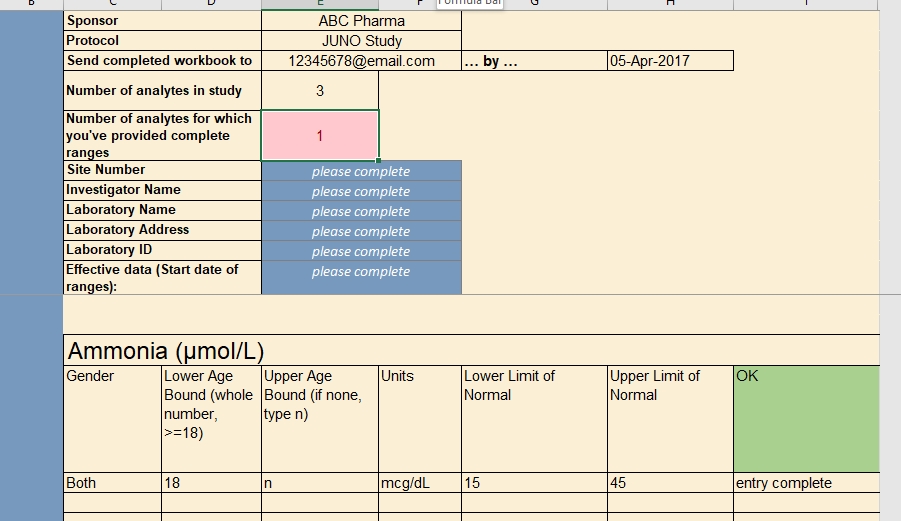The height and width of the screenshot is (521, 901).
Task: Click the Gender value cell 'Both'
Action: coord(112,483)
